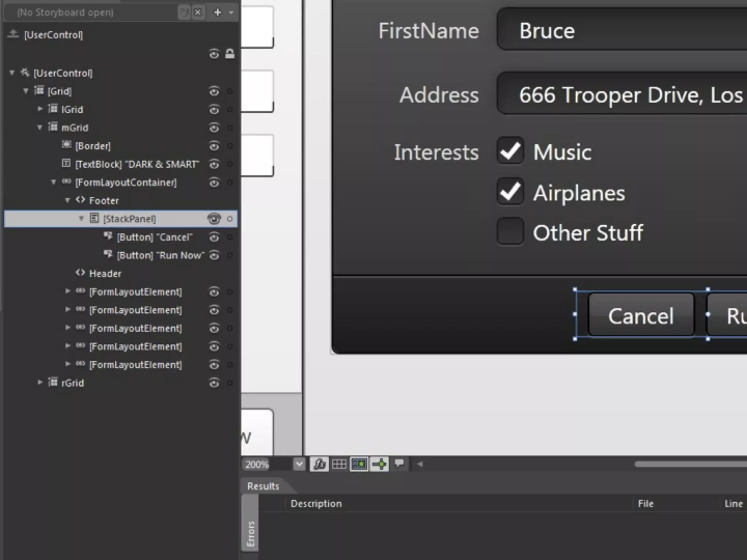Click the Cancel button on the form
The width and height of the screenshot is (747, 560).
[x=640, y=315]
